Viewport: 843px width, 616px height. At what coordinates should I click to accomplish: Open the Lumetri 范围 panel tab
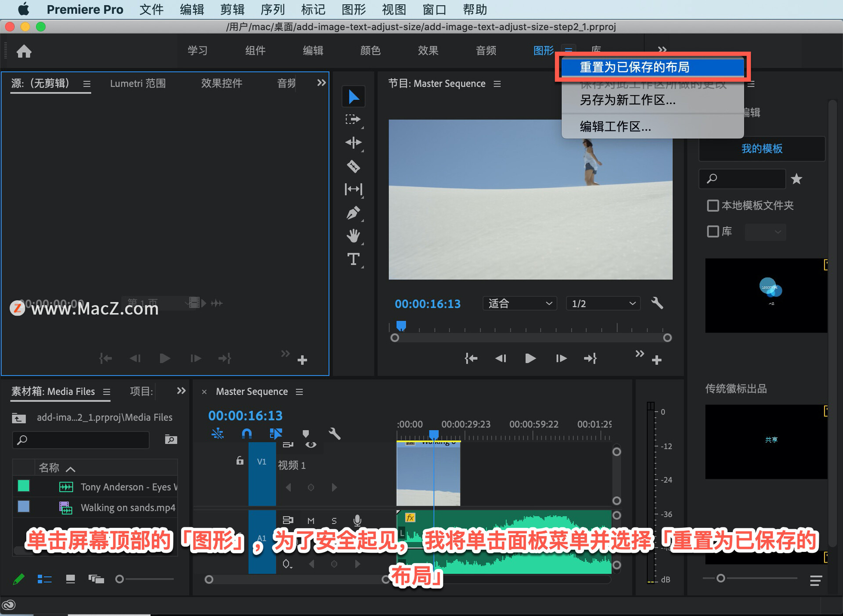(x=138, y=83)
